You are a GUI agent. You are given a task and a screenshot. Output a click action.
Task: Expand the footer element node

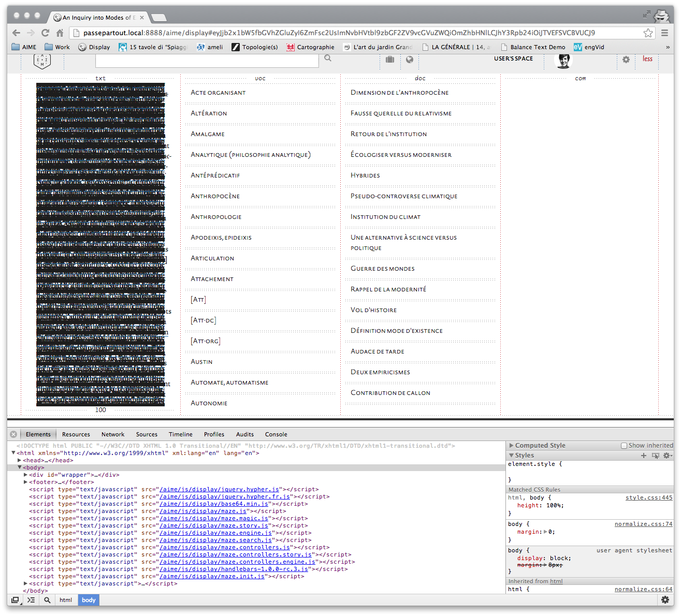26,482
